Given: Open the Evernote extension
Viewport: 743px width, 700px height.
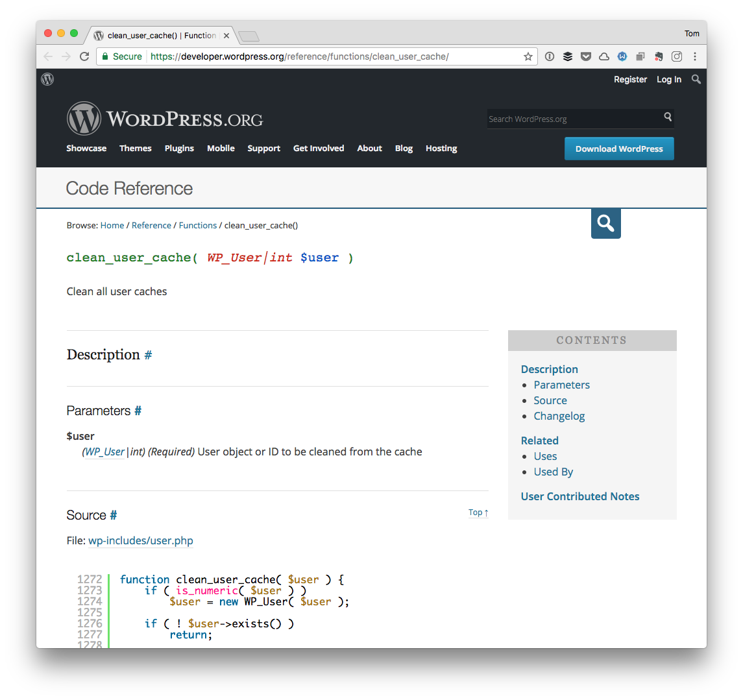Looking at the screenshot, I should 659,56.
